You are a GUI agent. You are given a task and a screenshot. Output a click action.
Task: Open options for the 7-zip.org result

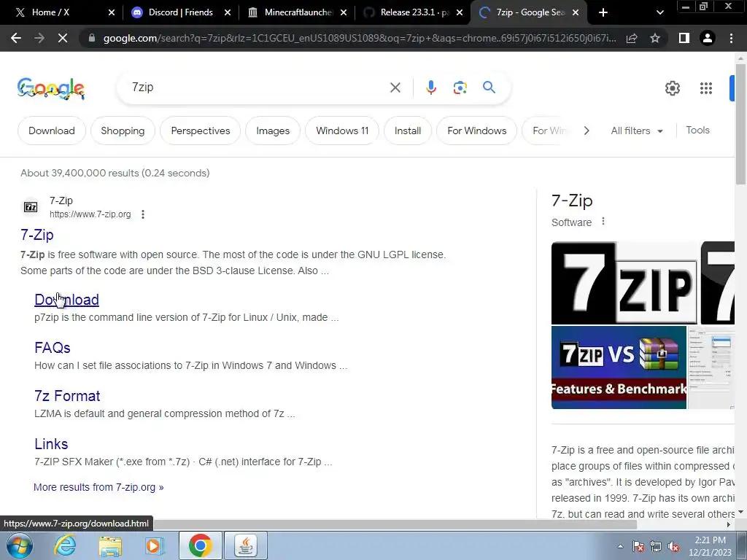pos(143,214)
